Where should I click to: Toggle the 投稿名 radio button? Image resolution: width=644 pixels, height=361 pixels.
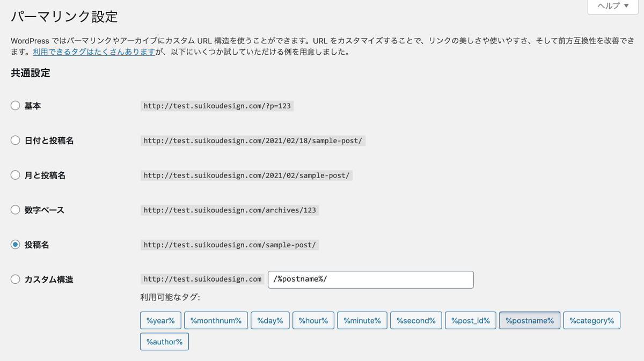(16, 245)
